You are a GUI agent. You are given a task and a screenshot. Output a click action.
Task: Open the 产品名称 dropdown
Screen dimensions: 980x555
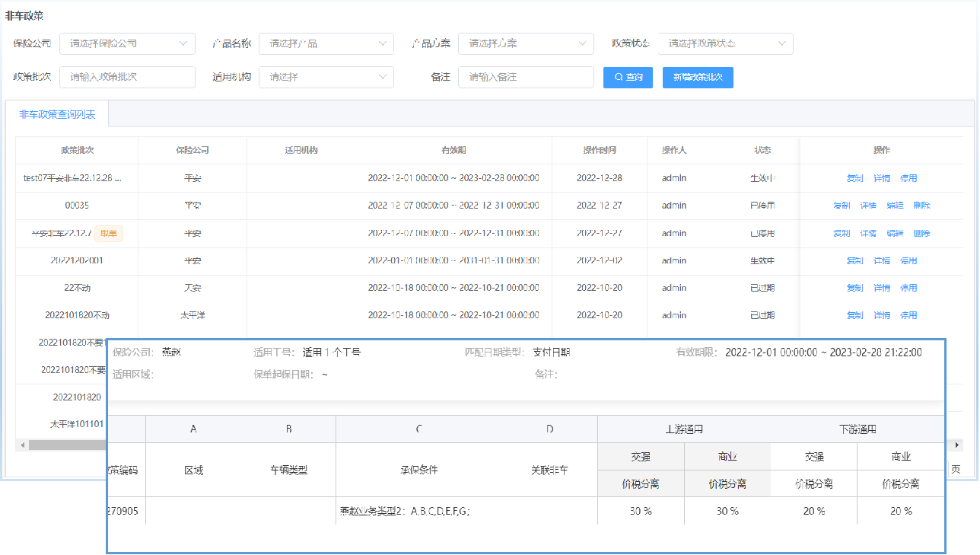(x=326, y=43)
